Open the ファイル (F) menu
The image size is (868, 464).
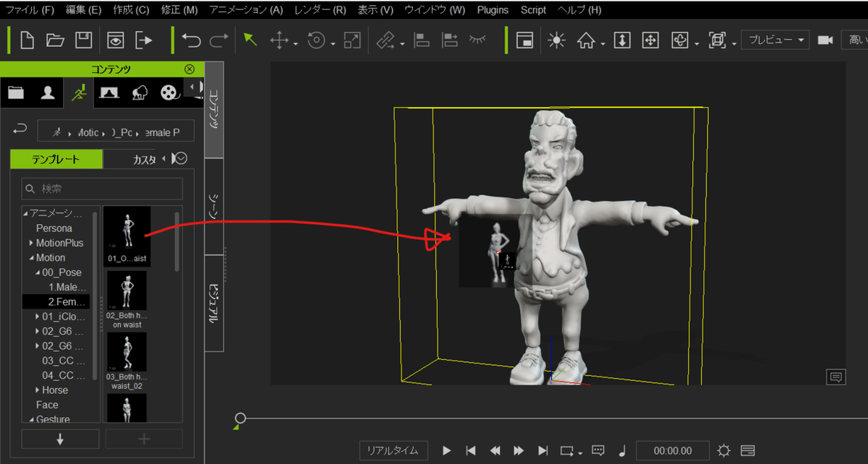click(30, 10)
